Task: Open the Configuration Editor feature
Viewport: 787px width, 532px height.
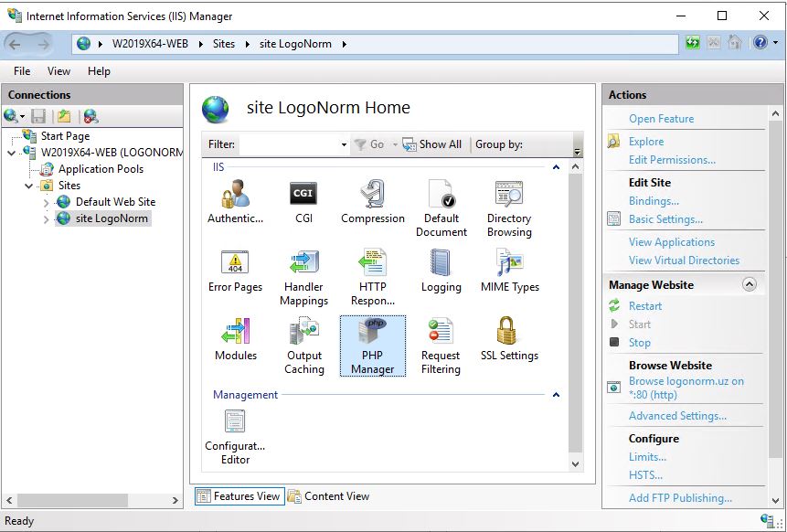Action: pos(235,437)
